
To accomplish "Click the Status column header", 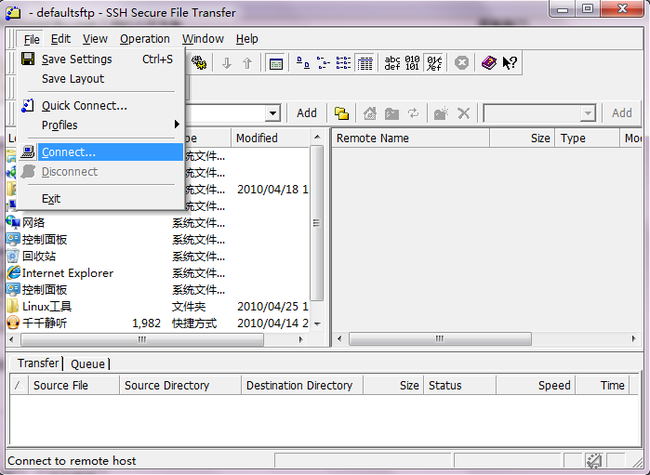I will coord(460,385).
